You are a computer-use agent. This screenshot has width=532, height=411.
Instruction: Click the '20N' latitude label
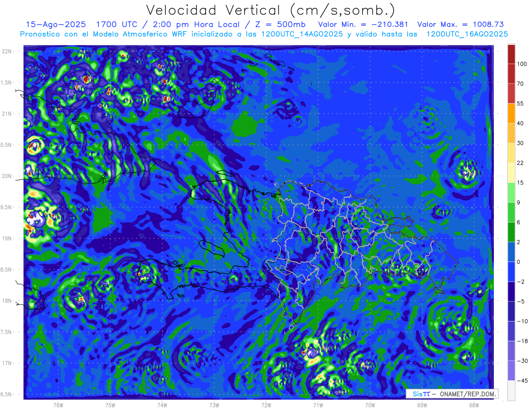[8, 176]
